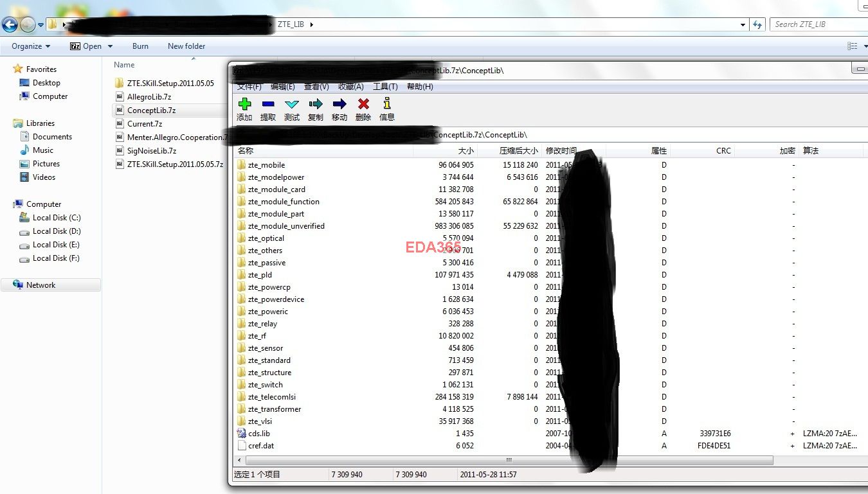Sort by the Explorer Name column header
This screenshot has width=868, height=494.
coord(124,65)
